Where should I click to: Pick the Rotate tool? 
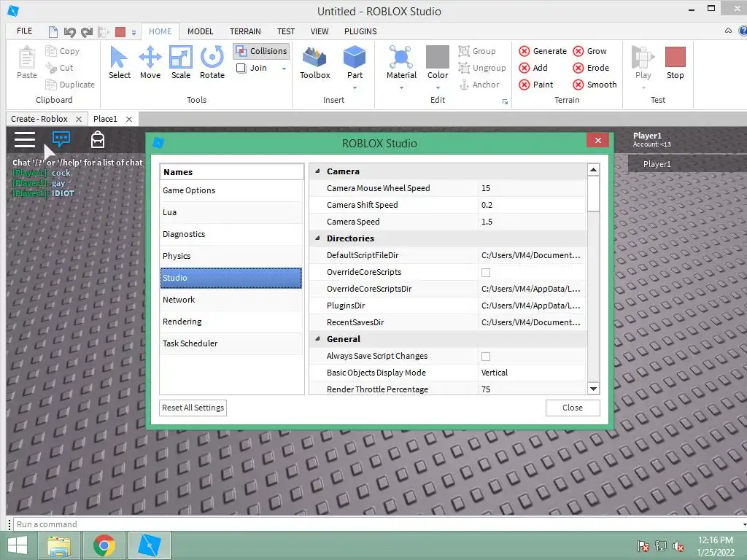pos(212,57)
